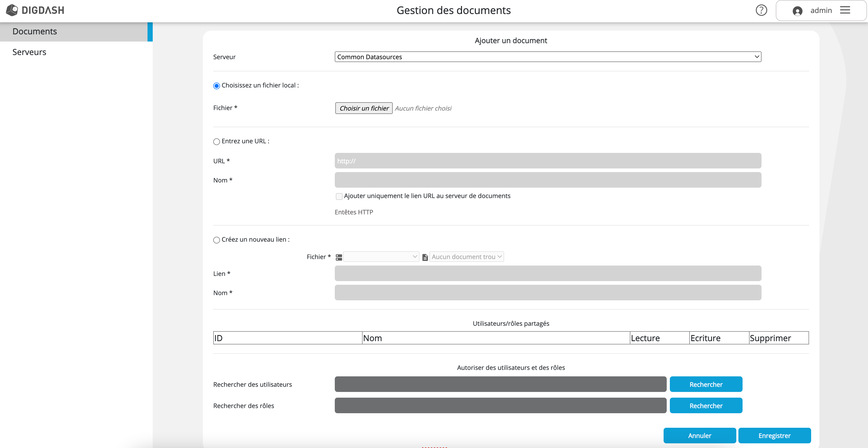The height and width of the screenshot is (448, 868).
Task: Click the server icon beside Fichier
Action: coord(339,257)
